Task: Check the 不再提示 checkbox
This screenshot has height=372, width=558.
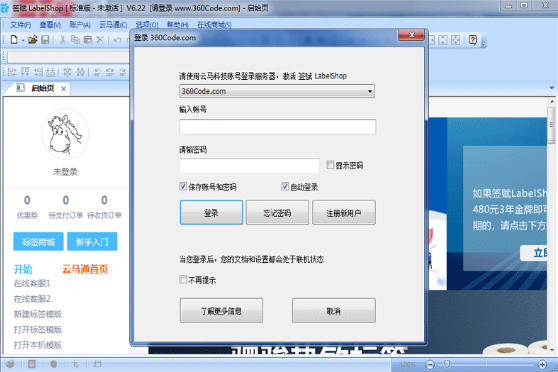Action: click(183, 279)
